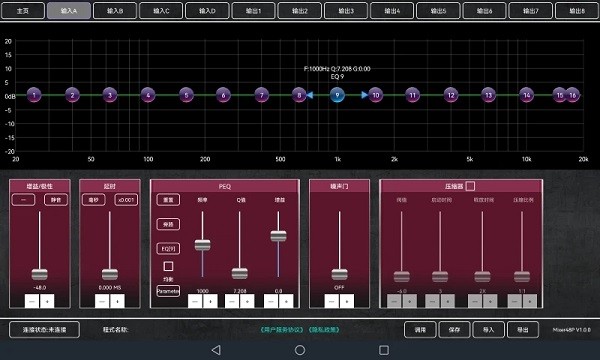Open the EQ[9] band selector

pos(168,249)
